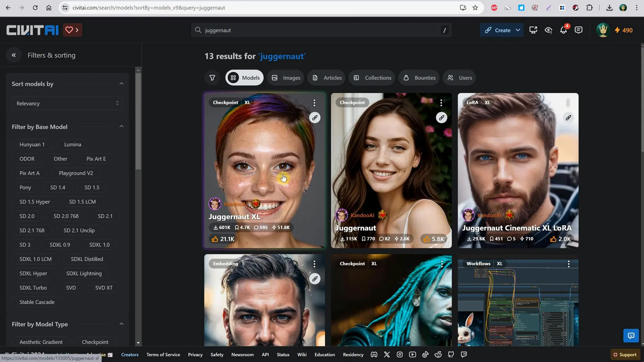Switch to the Bounties tab

point(419,78)
